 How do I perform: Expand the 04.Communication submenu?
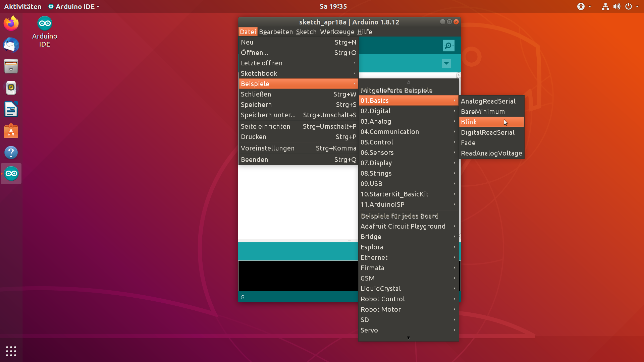click(x=409, y=132)
